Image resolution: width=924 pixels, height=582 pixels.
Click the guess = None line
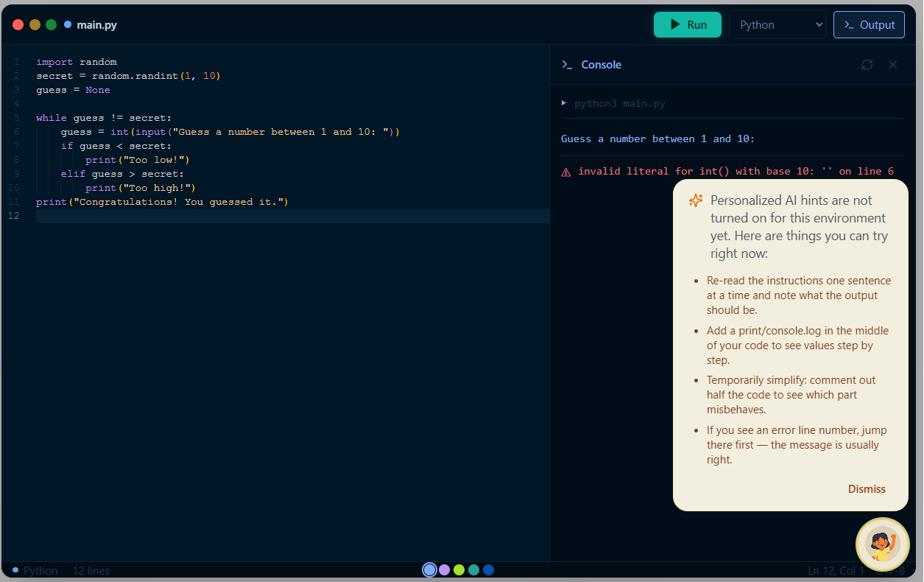point(73,90)
